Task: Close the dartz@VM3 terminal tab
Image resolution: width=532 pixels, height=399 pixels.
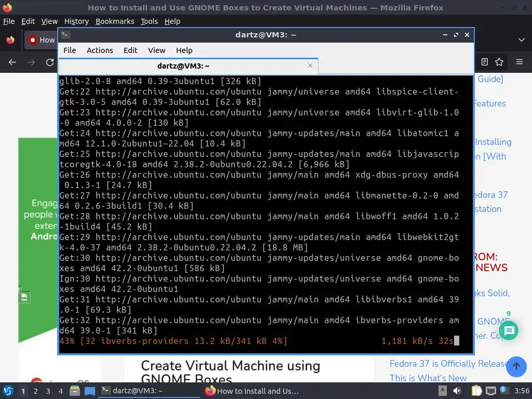Action: pos(310,65)
